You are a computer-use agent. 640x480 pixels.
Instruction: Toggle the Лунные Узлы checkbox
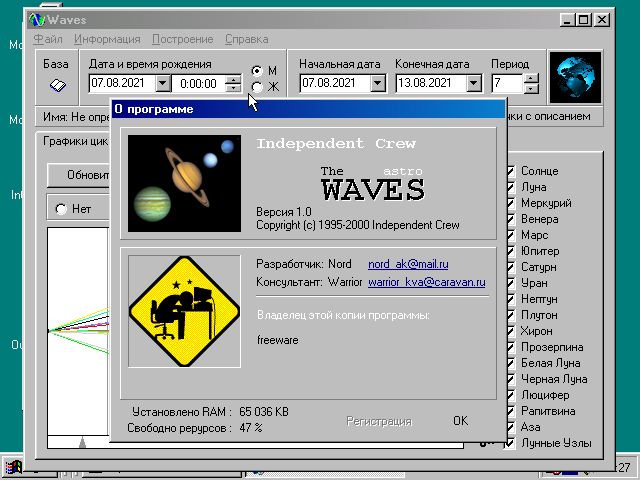[511, 443]
